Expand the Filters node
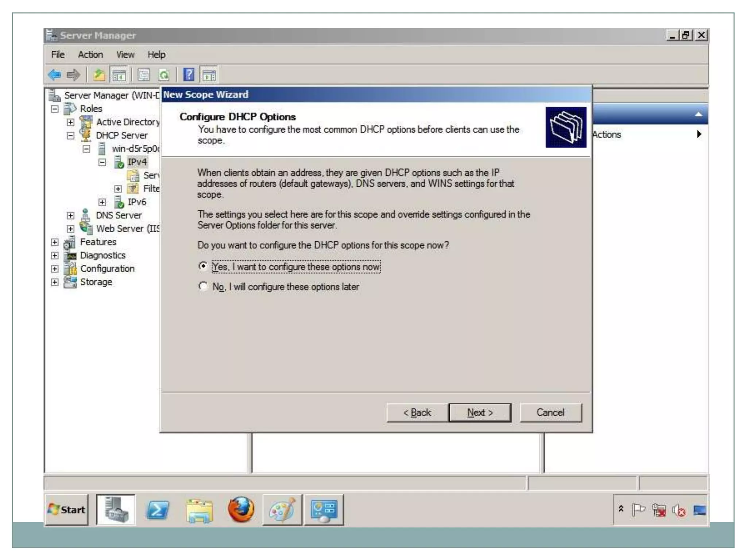The image size is (747, 560). [118, 189]
